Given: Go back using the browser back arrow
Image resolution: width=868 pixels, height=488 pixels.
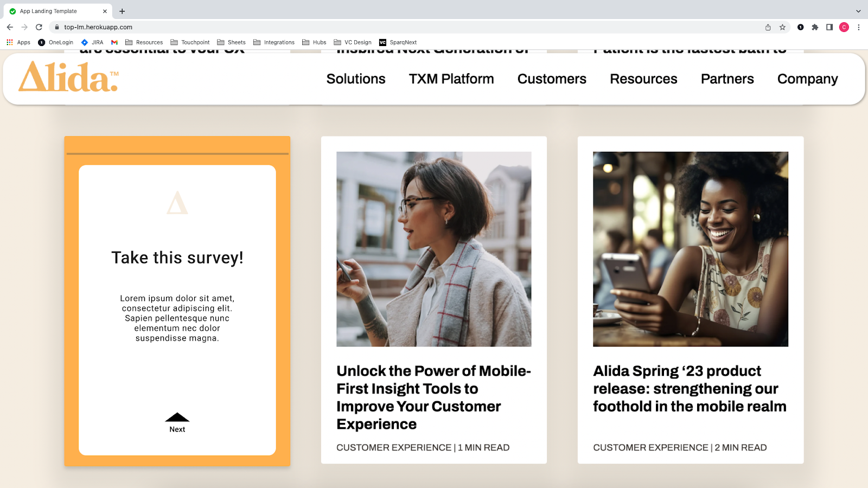Looking at the screenshot, I should pyautogui.click(x=10, y=27).
